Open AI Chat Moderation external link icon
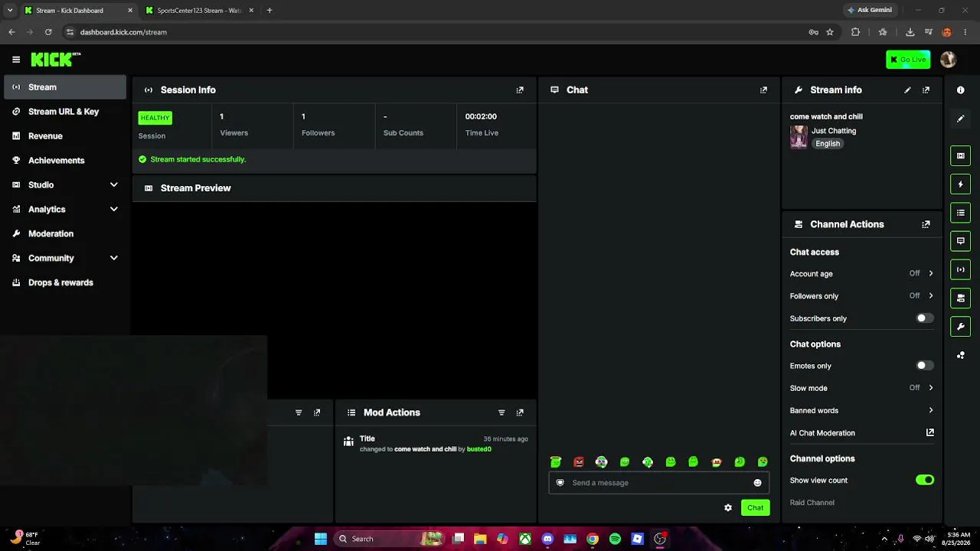The image size is (980, 551). (930, 432)
